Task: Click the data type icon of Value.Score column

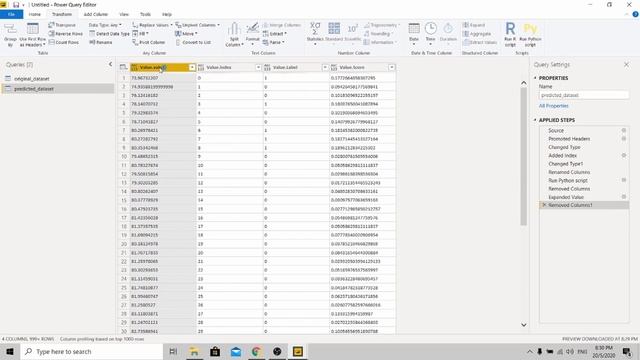Action: (x=334, y=67)
